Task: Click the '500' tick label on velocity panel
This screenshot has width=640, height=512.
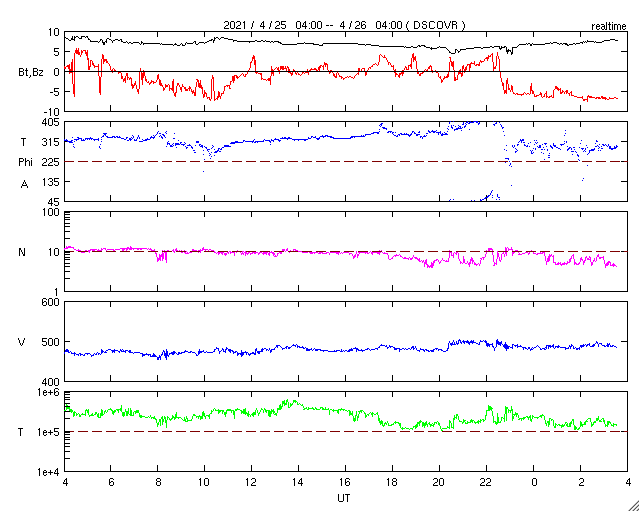Action: click(51, 342)
